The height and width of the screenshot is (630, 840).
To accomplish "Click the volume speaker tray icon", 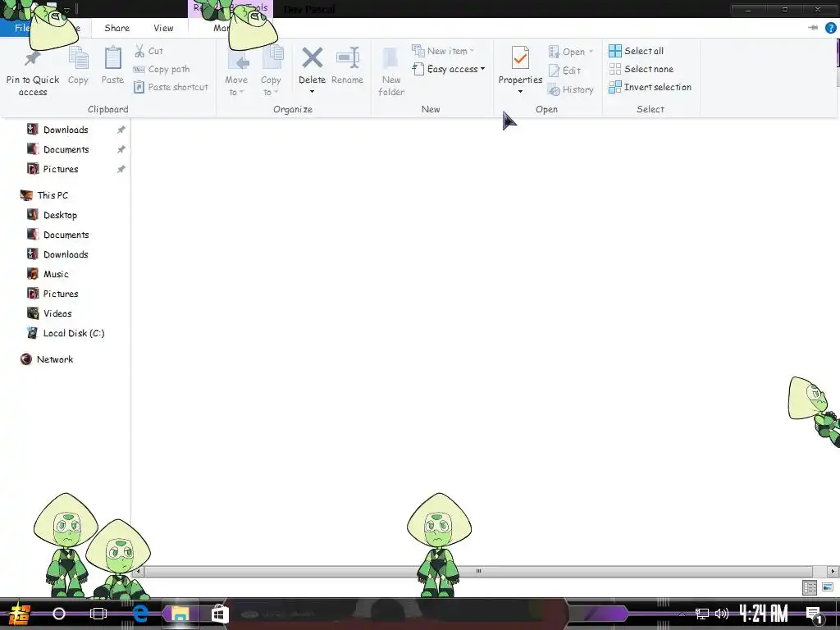I will [722, 614].
